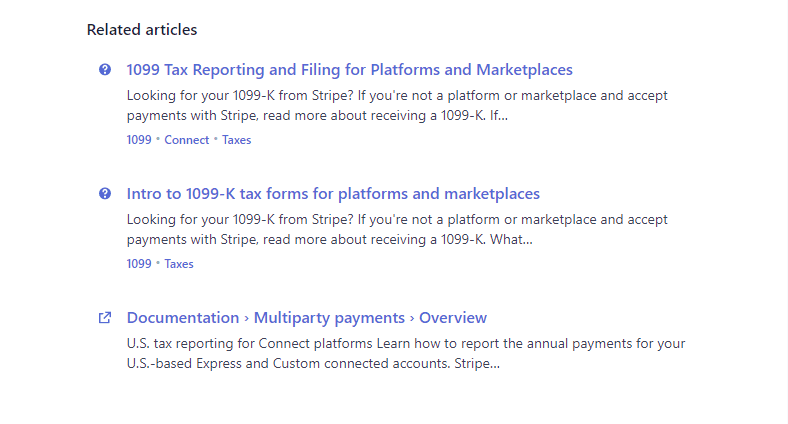Click the question mark icon beside Intro to 1099-K
Screen dimensions: 788x424
click(x=105, y=194)
